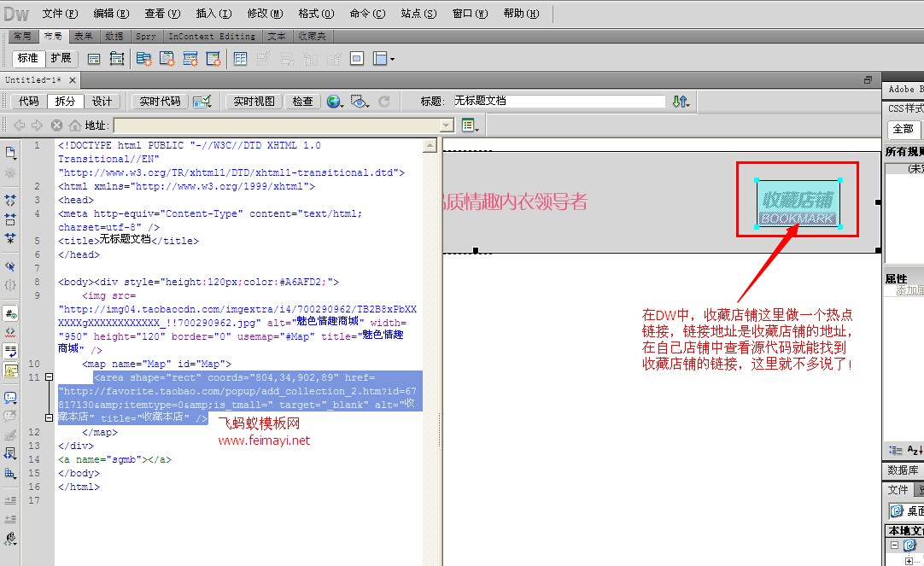
Task: Toggle 设计 view mode
Action: point(103,100)
